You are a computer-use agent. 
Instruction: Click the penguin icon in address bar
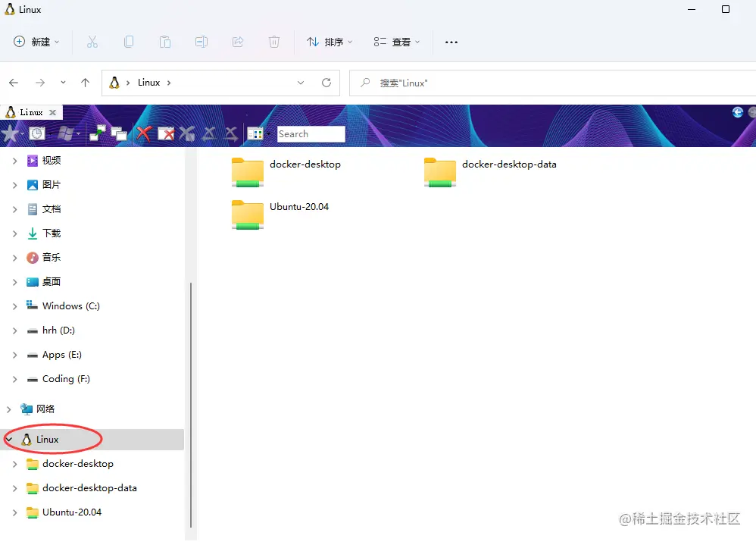coord(114,83)
